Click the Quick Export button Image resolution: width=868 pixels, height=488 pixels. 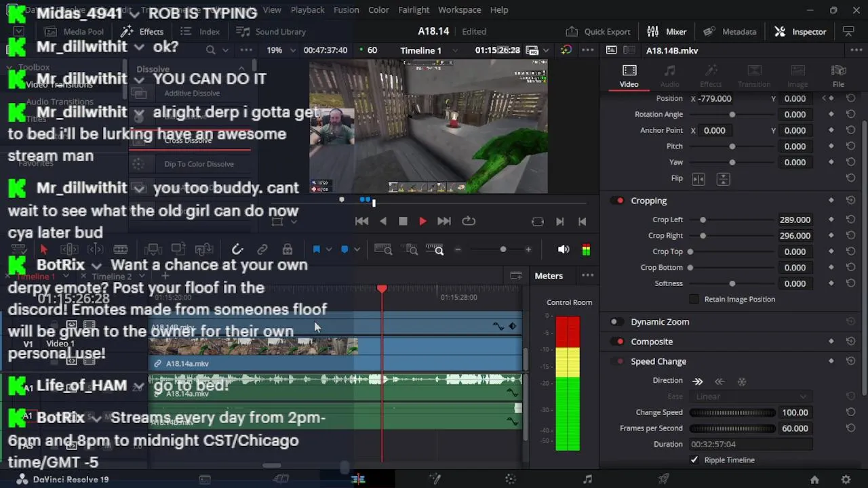597,31
